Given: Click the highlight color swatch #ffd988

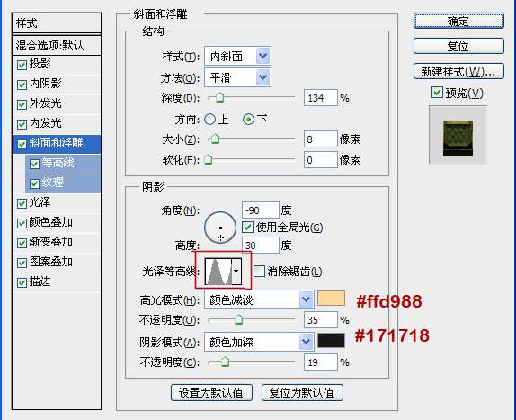Looking at the screenshot, I should [331, 299].
